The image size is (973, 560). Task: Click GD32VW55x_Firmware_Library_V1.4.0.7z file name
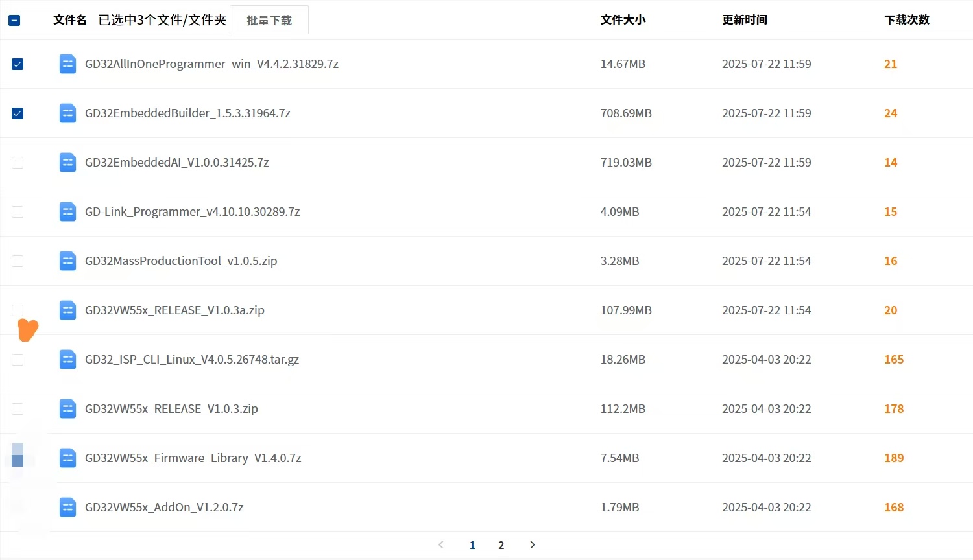pos(193,458)
